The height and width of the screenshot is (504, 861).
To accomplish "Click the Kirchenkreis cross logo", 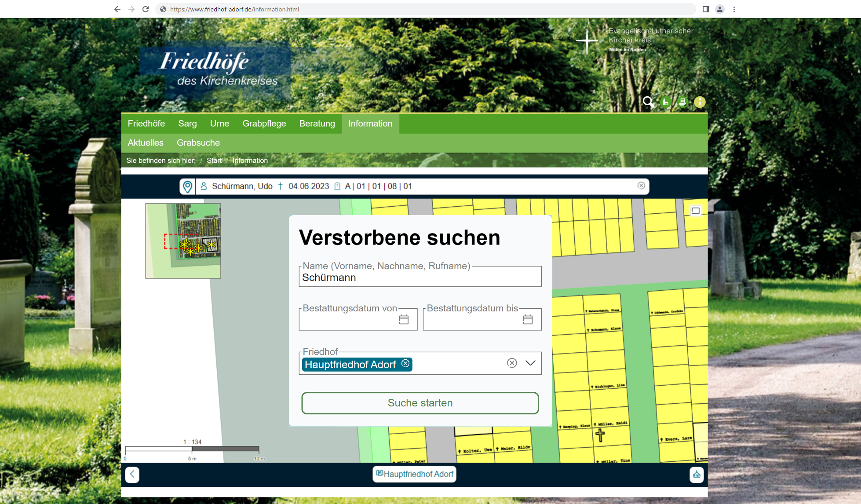I will click(x=587, y=41).
